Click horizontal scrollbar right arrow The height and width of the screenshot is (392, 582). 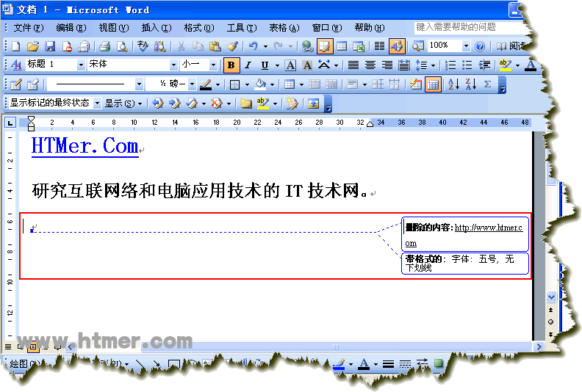[539, 346]
